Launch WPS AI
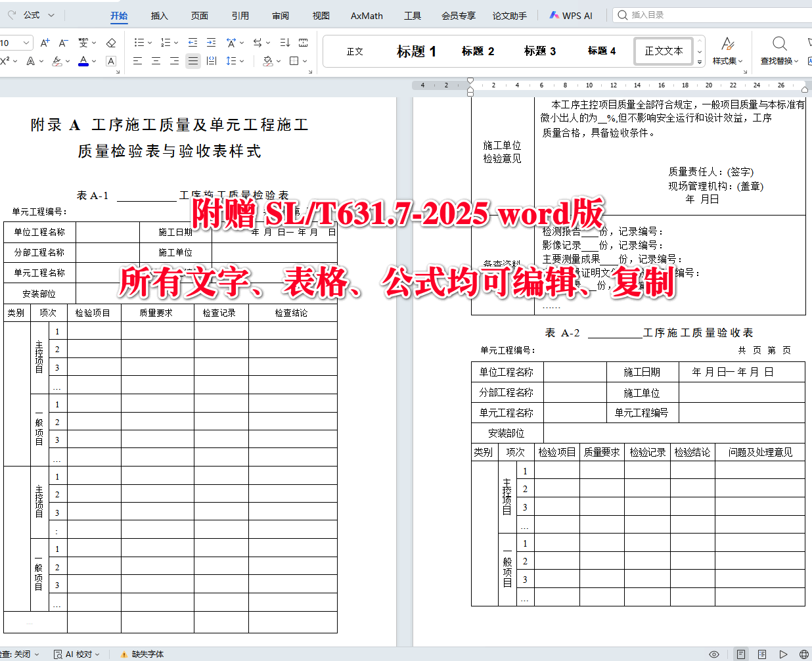The image size is (812, 661). (x=571, y=16)
